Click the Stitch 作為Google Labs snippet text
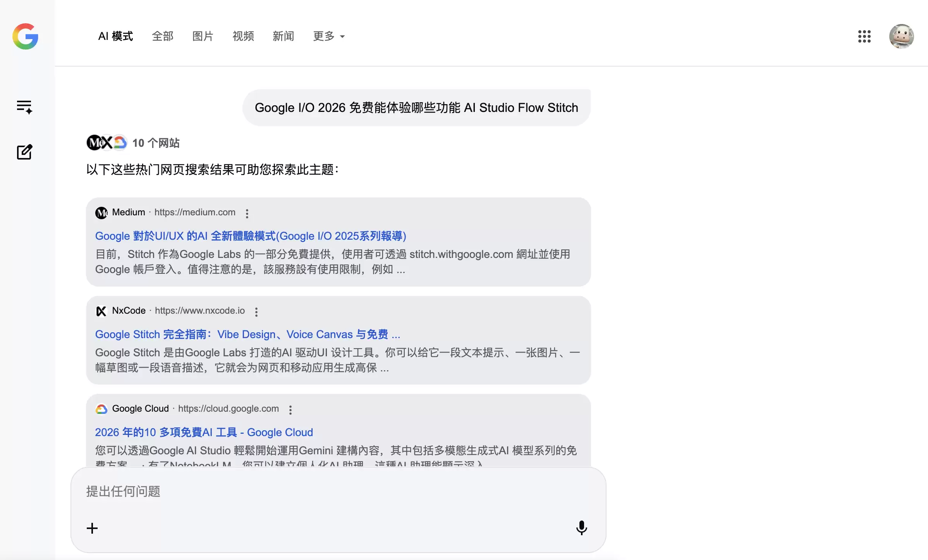 pyautogui.click(x=333, y=262)
